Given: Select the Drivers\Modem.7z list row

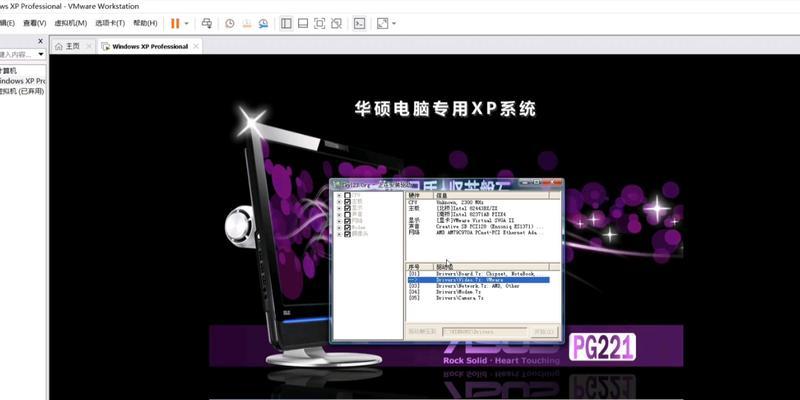Looking at the screenshot, I should coord(479,292).
